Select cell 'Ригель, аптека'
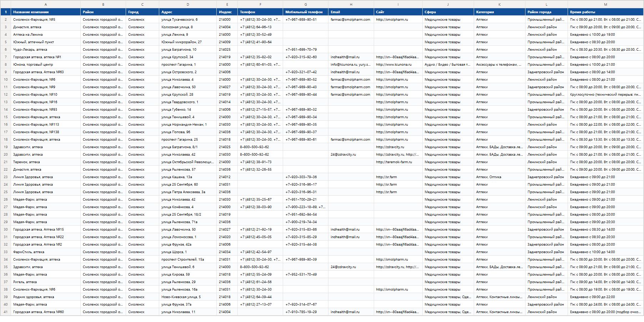644x322 pixels. pyautogui.click(x=46, y=282)
